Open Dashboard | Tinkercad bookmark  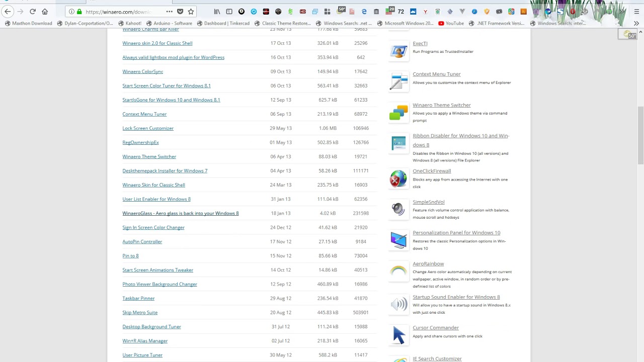[x=223, y=23]
